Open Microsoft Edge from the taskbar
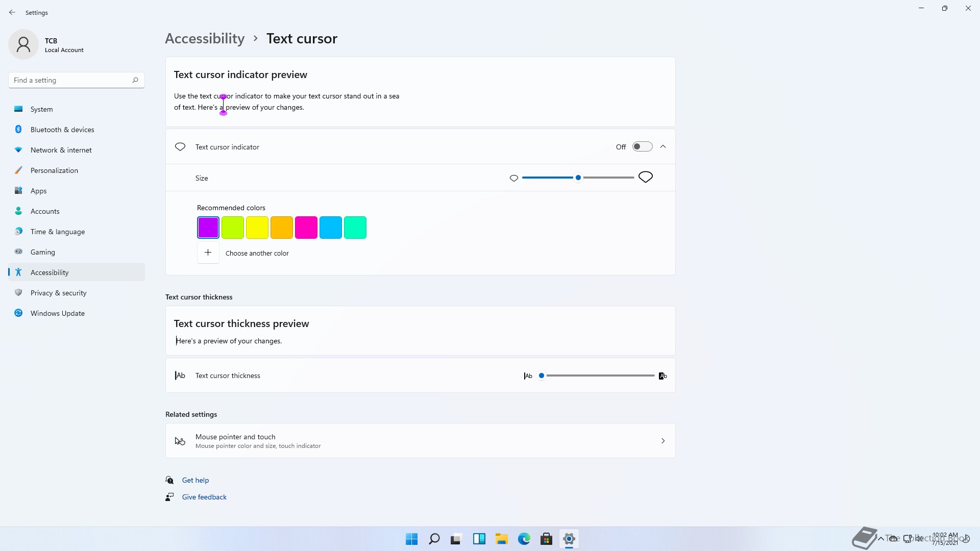 coord(524,539)
